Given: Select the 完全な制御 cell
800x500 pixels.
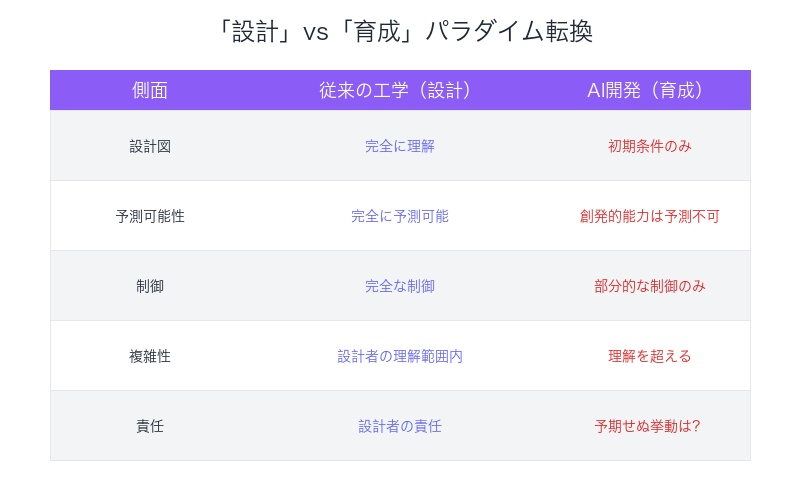Looking at the screenshot, I should point(400,286).
